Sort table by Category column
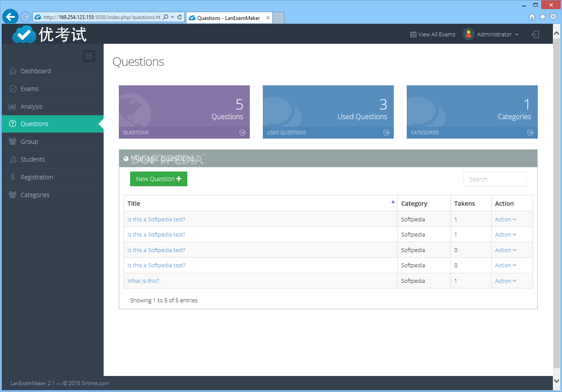 click(x=424, y=204)
